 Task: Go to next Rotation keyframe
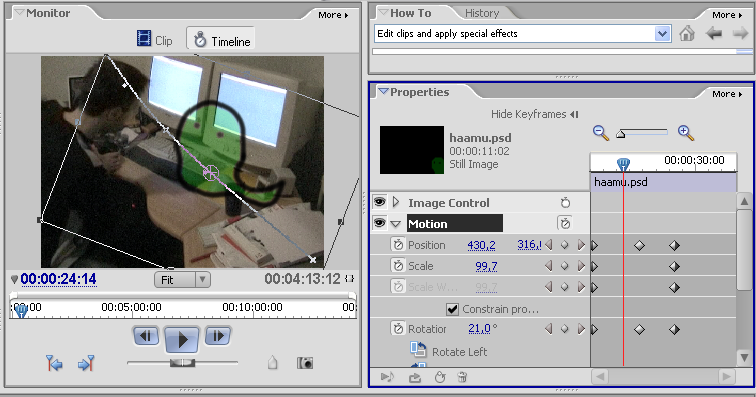(581, 329)
